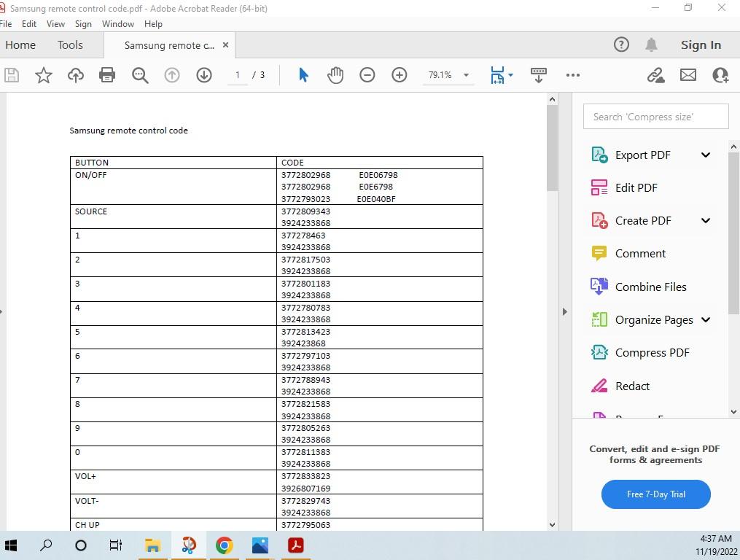Add document to starred with star icon
This screenshot has width=740, height=560.
pos(44,75)
